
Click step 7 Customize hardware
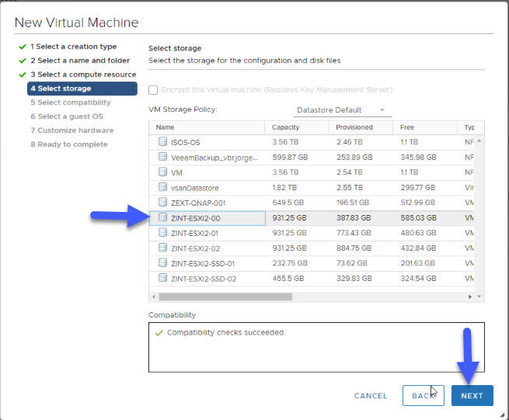pos(72,130)
